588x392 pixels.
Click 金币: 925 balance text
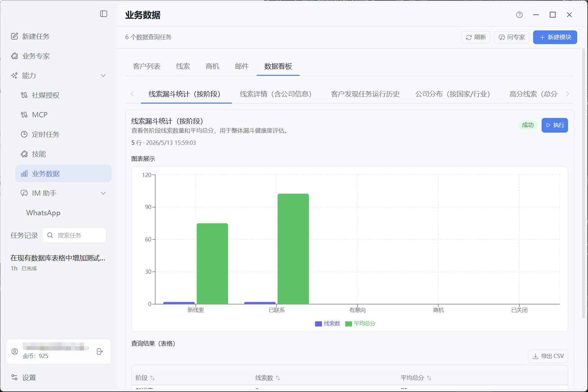click(x=35, y=356)
